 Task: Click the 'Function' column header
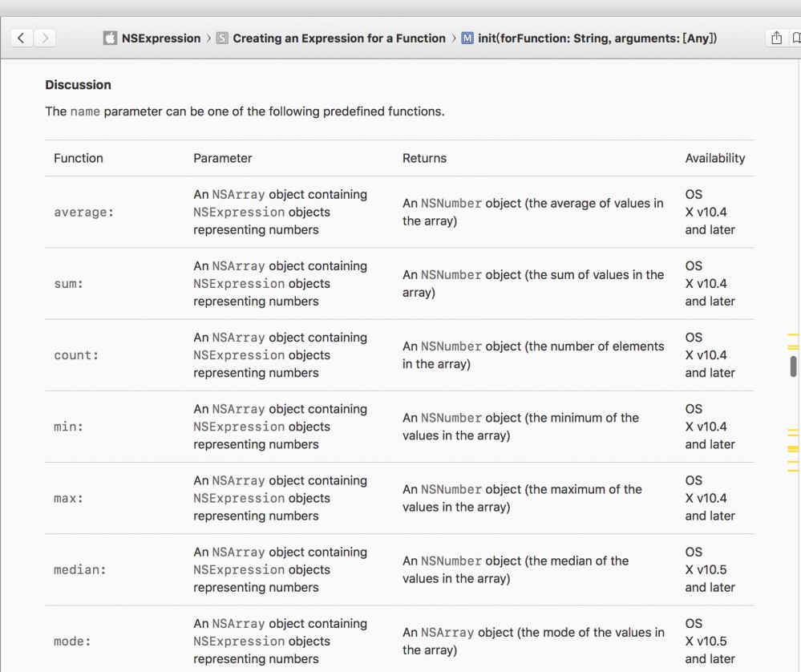tap(79, 158)
